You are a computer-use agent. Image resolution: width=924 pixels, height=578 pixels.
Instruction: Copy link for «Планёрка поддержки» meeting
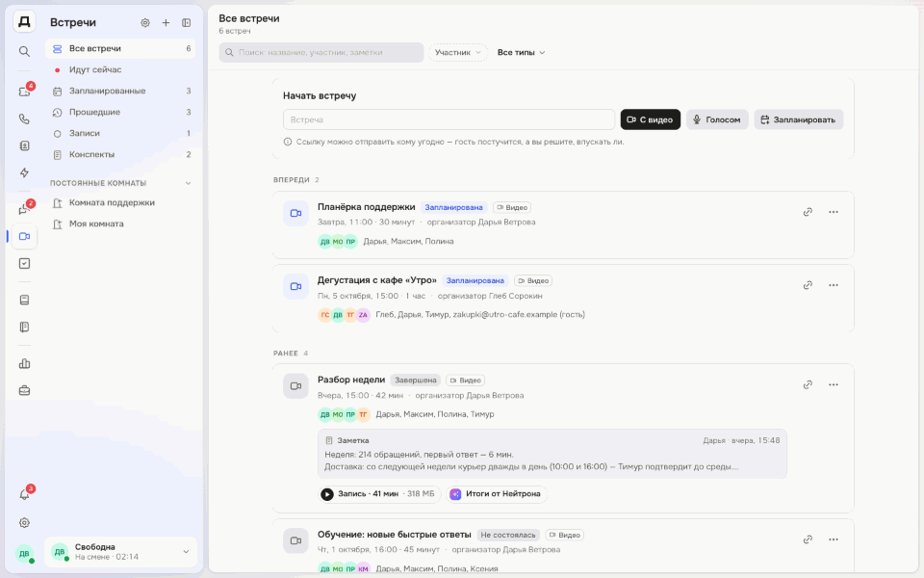(808, 212)
